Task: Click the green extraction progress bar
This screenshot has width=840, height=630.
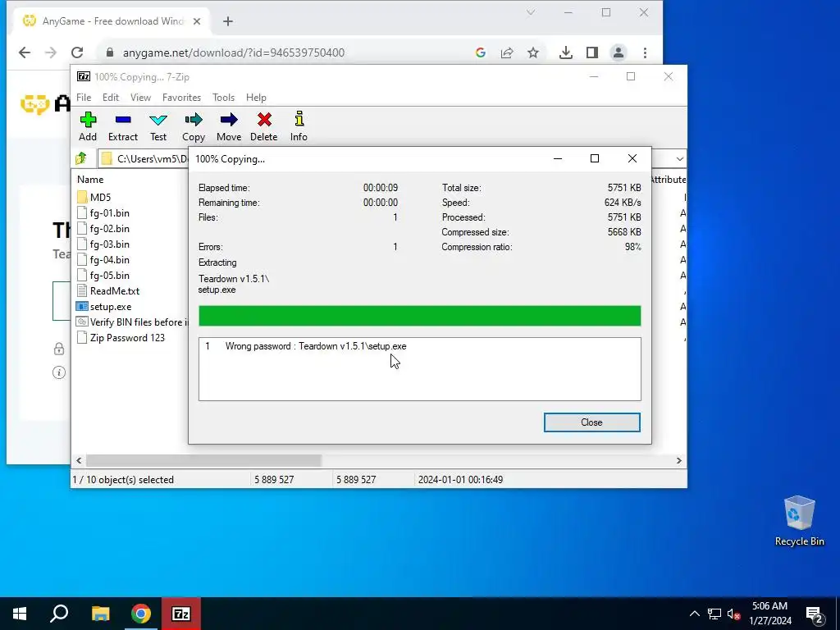Action: (419, 316)
